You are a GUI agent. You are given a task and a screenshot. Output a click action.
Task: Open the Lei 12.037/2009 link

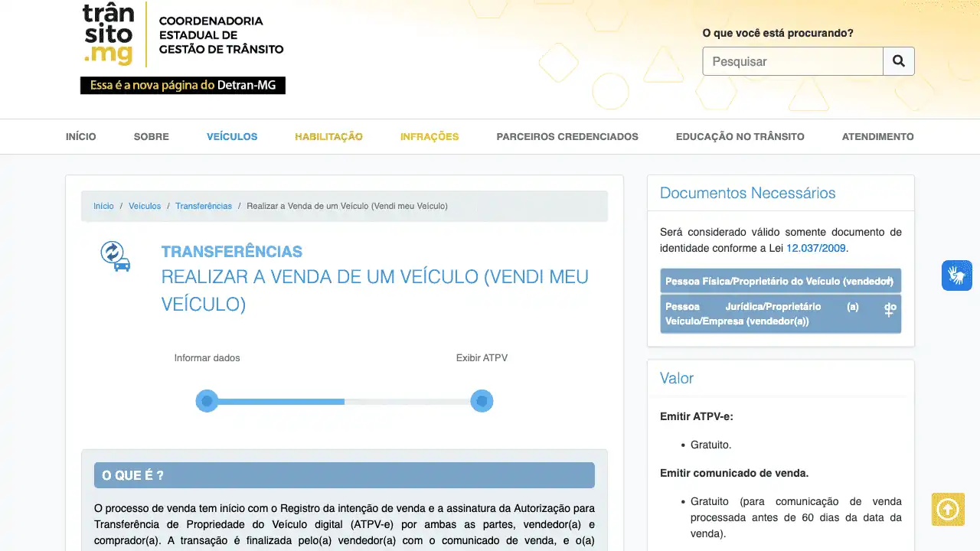pyautogui.click(x=815, y=248)
